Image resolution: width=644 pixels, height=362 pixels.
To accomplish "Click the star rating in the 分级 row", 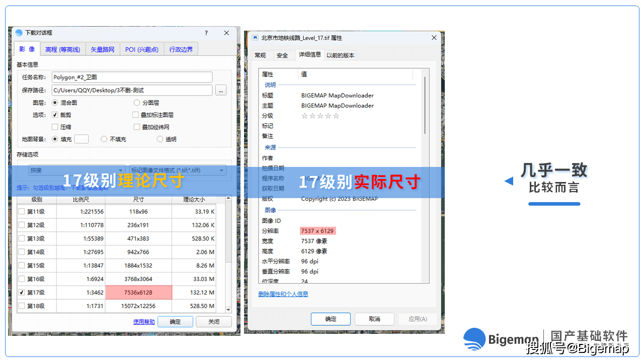I will coord(320,116).
